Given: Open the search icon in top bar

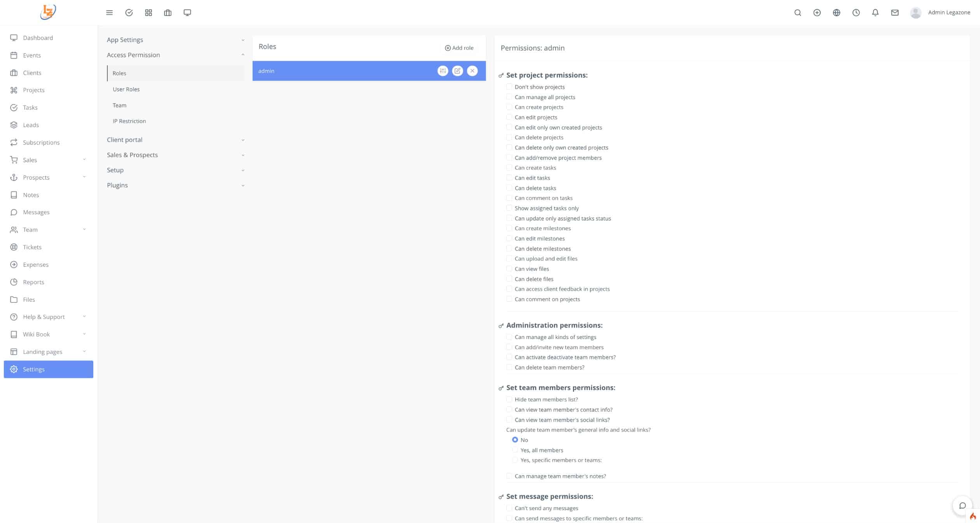Looking at the screenshot, I should (798, 12).
